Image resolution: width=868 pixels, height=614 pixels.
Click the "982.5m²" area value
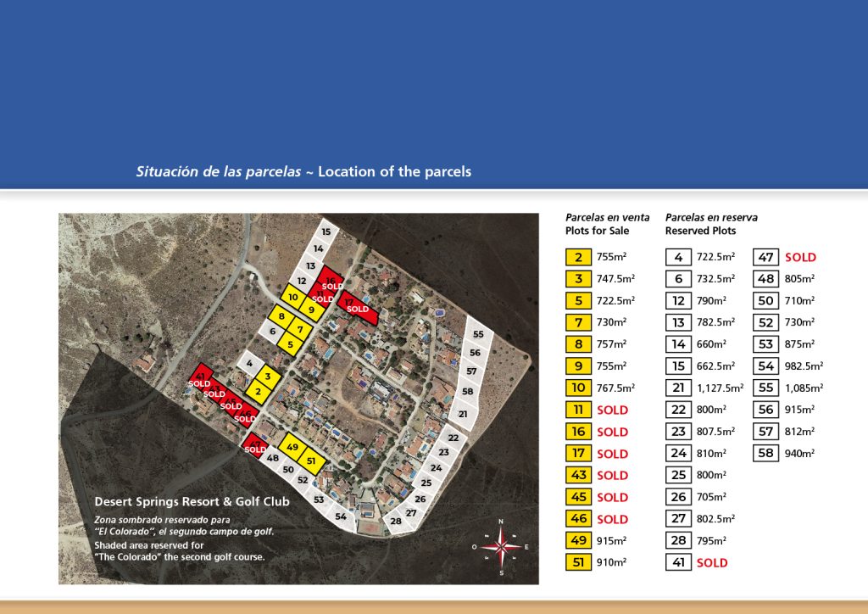804,366
